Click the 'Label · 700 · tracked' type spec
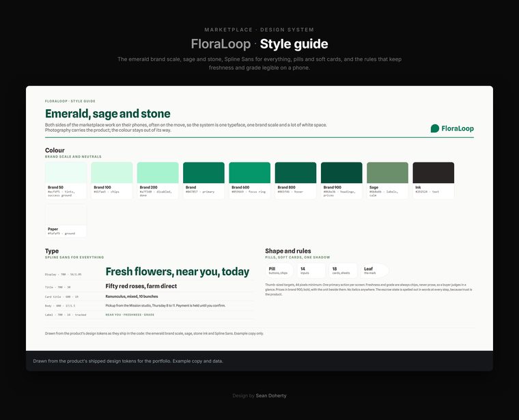The height and width of the screenshot is (420, 519). [x=66, y=315]
